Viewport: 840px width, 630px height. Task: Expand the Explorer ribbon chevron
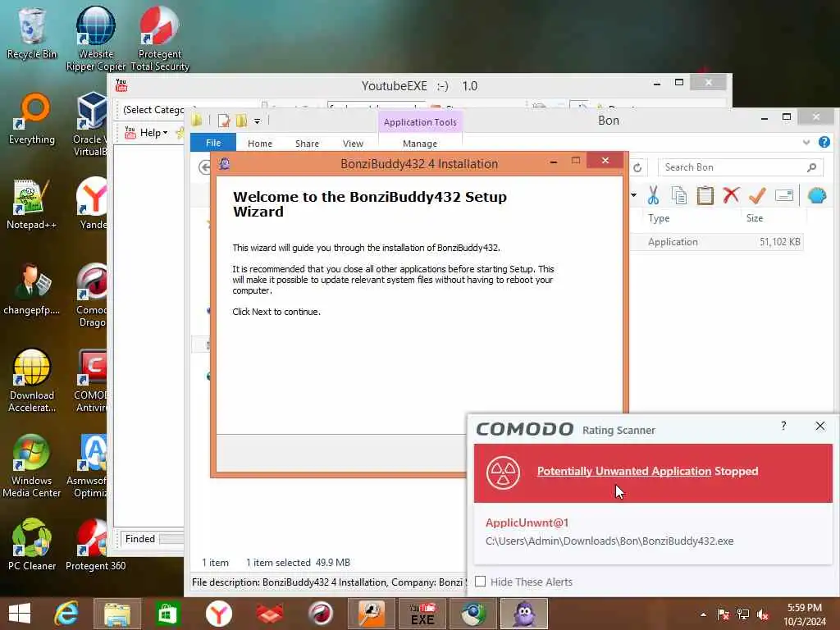806,142
